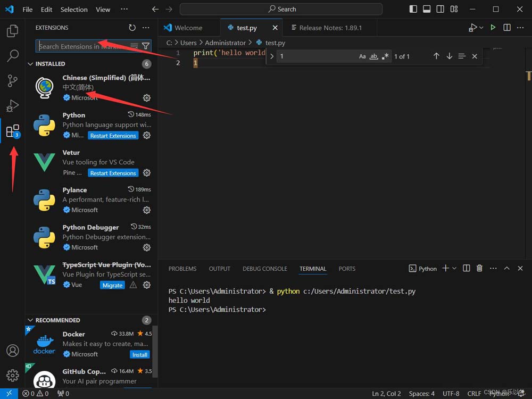This screenshot has height=399, width=532.
Task: Open the DEBUG CONSOLE panel tab
Action: pyautogui.click(x=264, y=269)
